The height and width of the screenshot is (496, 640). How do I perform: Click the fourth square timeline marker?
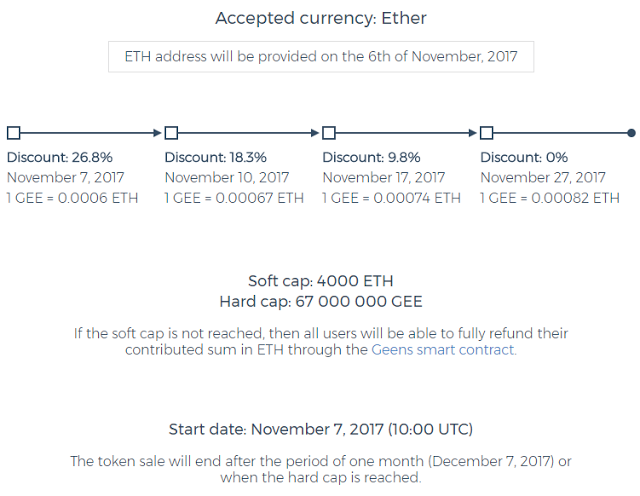point(487,132)
